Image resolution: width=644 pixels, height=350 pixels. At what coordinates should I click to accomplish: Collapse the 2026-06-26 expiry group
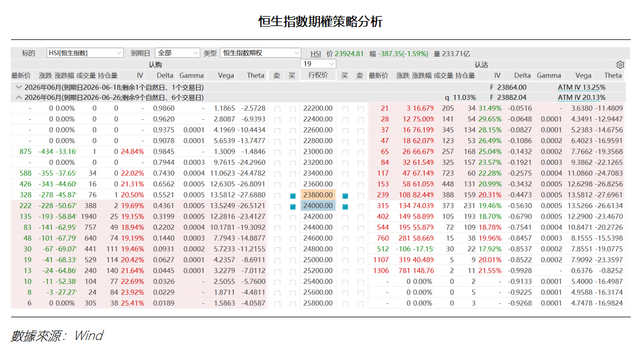[18, 98]
